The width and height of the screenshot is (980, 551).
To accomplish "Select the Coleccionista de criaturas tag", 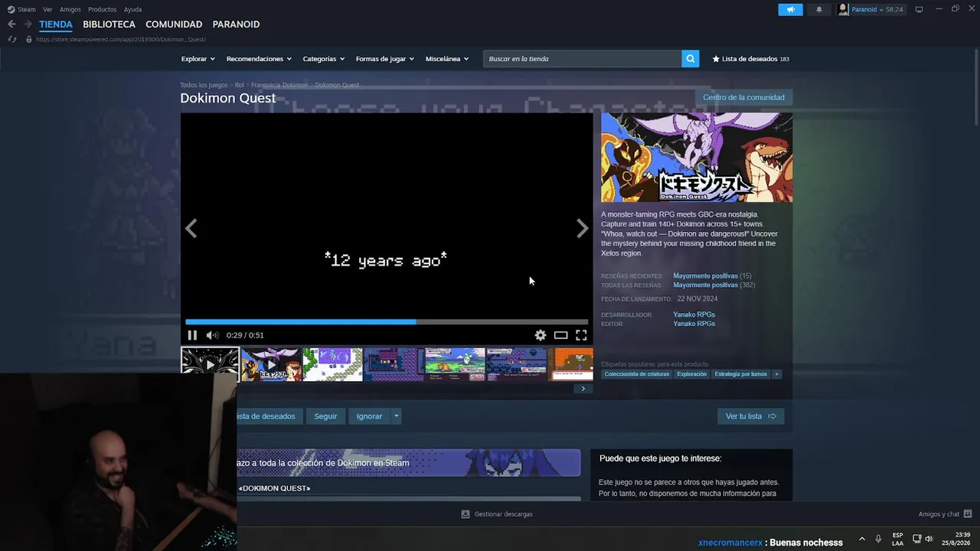I will point(637,374).
